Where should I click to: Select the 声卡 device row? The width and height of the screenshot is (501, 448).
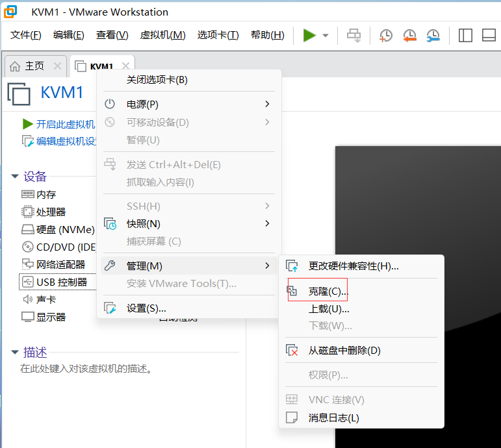click(38, 299)
